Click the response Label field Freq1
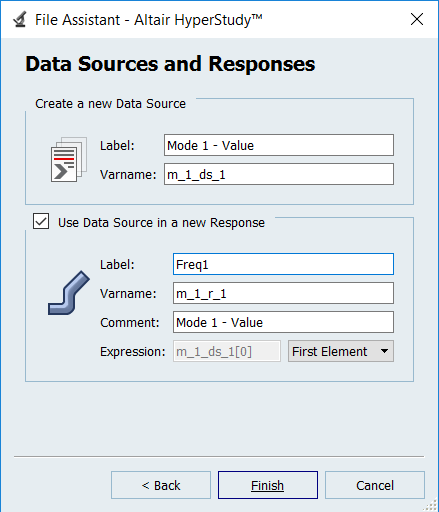Screen dimensions: 439x512 [x=283, y=264]
